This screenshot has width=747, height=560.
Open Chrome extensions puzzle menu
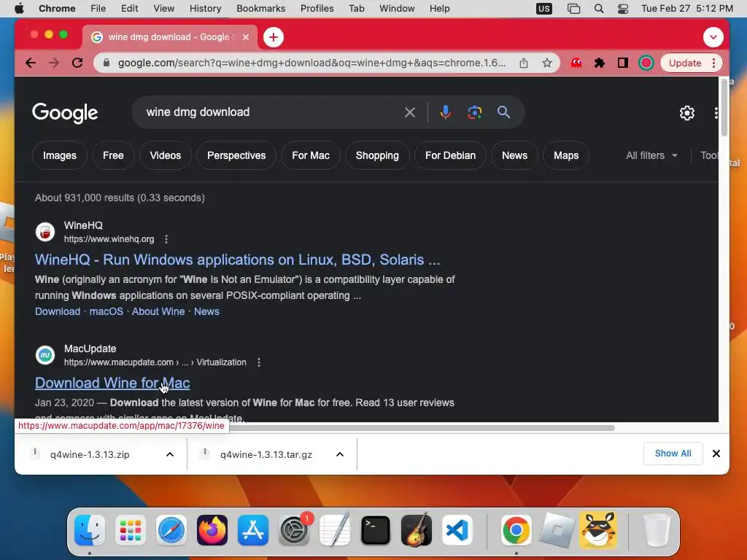click(600, 63)
